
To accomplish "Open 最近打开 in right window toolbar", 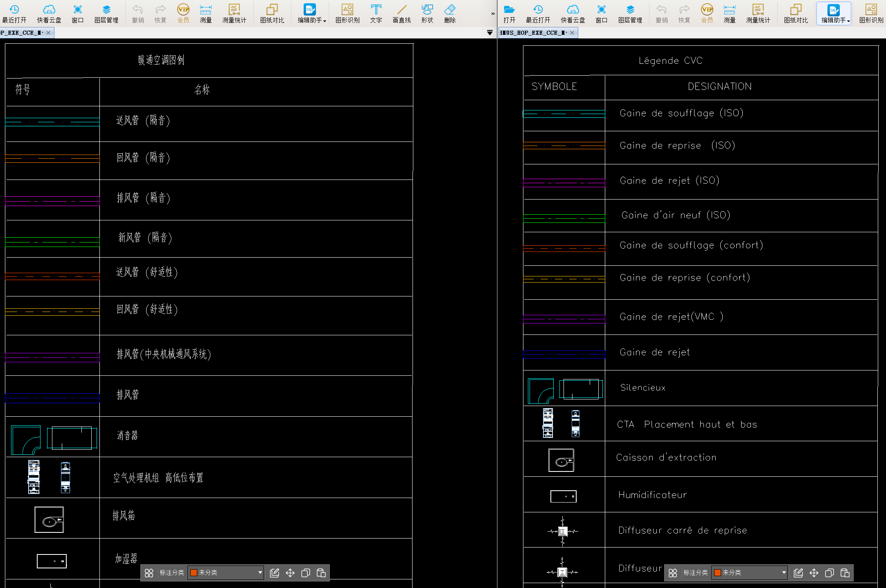I will click(x=538, y=13).
